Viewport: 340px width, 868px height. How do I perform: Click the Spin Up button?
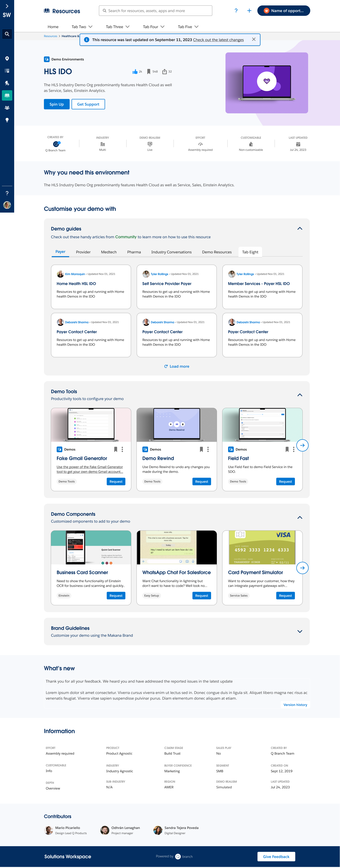click(57, 104)
